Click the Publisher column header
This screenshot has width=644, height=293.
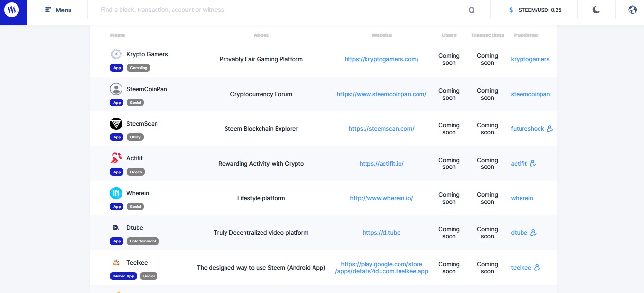pyautogui.click(x=526, y=35)
